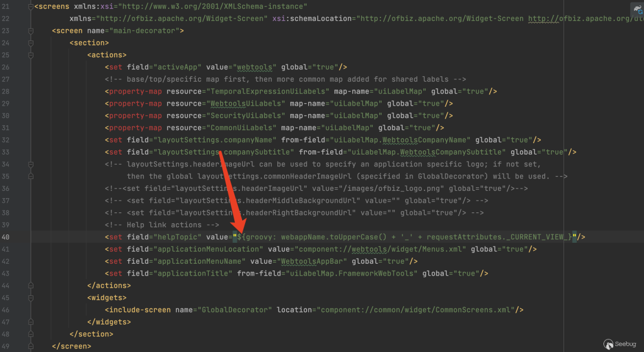
Task: Collapse the widgets block fold on line 45
Action: click(x=31, y=298)
